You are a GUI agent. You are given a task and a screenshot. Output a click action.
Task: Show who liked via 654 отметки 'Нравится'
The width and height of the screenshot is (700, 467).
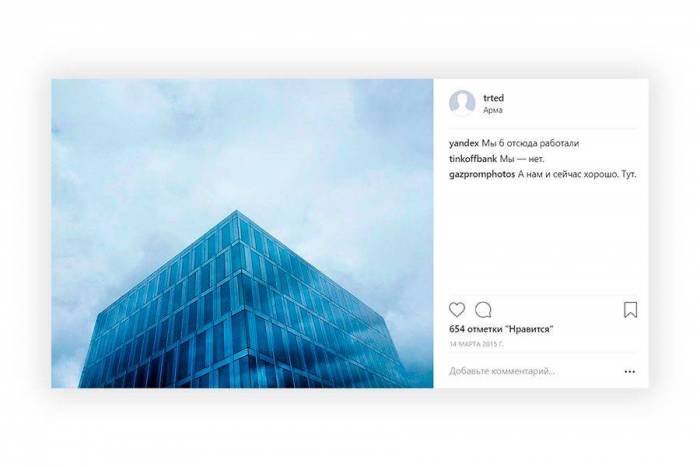click(x=501, y=329)
